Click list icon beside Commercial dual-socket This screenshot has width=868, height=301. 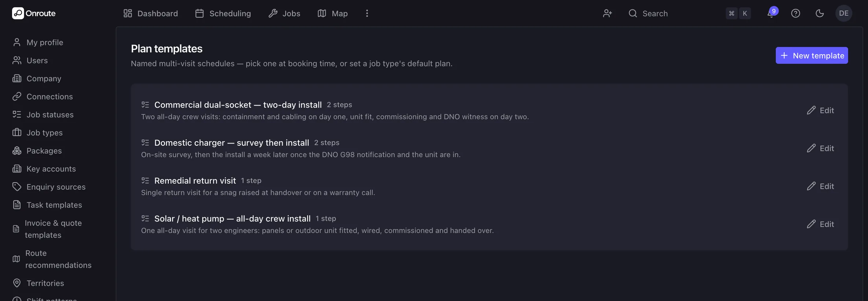click(x=145, y=105)
